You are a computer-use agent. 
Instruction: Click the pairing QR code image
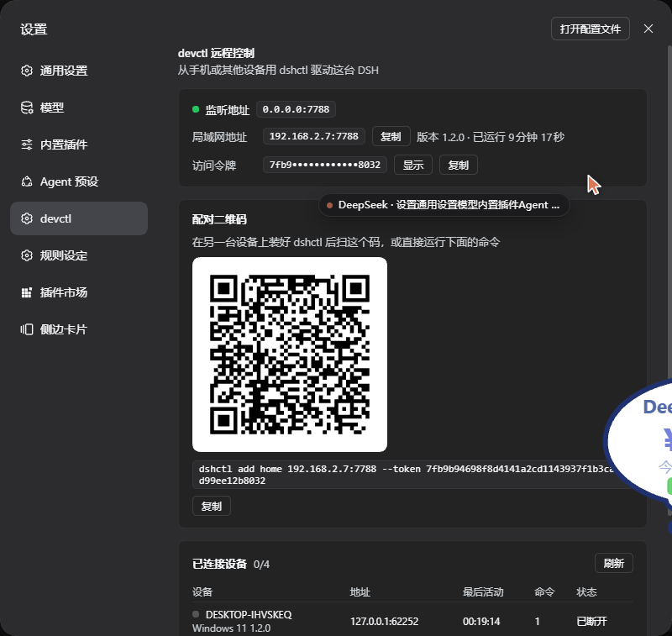tap(290, 355)
